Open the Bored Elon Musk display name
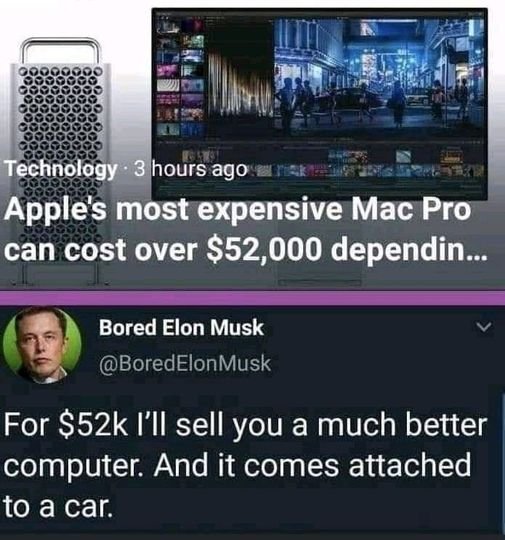 coord(181,327)
